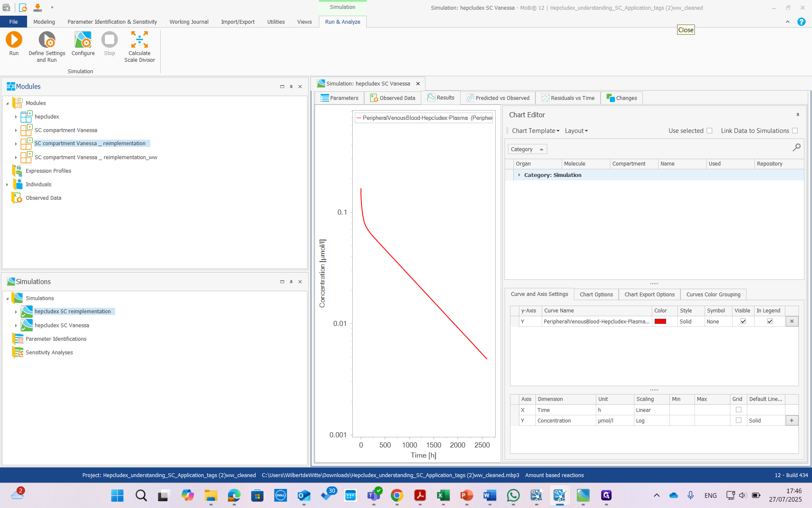Click the Run simulation icon
The width and height of the screenshot is (812, 508).
(x=14, y=40)
